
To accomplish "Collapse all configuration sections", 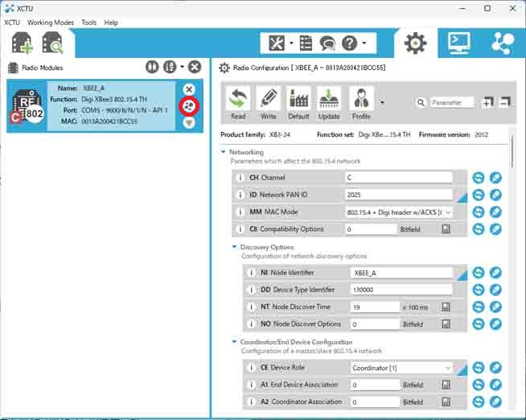I will 505,102.
